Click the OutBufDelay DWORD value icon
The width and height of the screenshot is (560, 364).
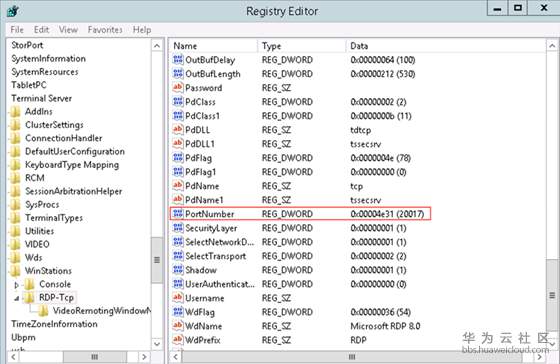(x=178, y=60)
